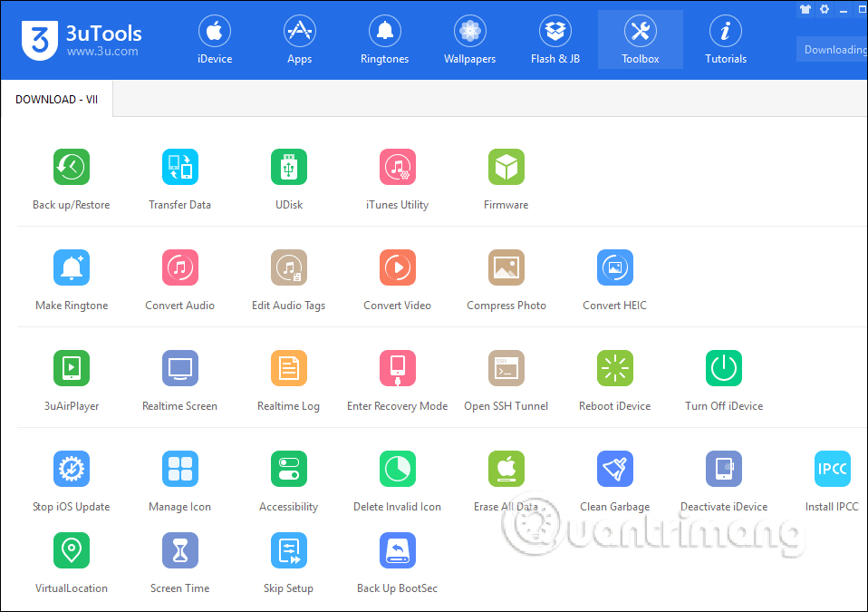Open the Back Up BootSec tool
The image size is (868, 612).
pos(398,550)
